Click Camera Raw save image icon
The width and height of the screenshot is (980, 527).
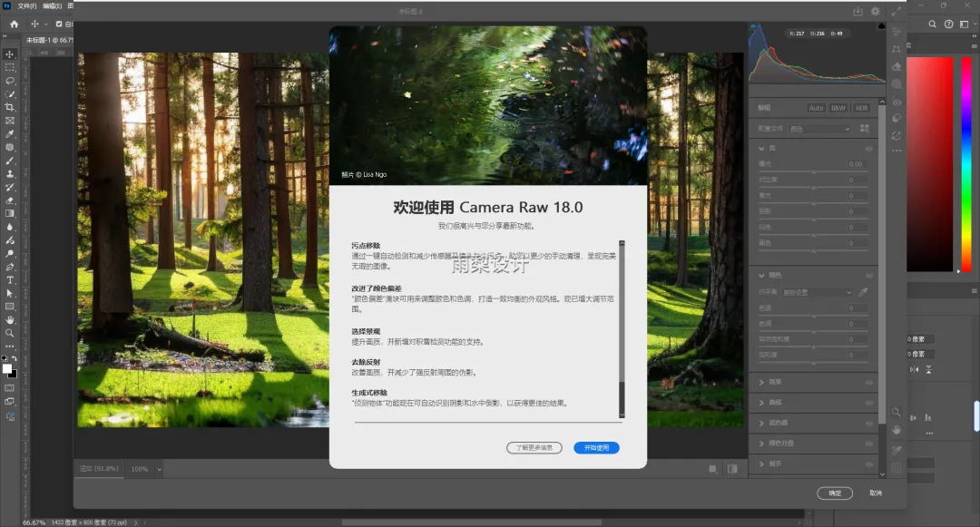coord(857,11)
